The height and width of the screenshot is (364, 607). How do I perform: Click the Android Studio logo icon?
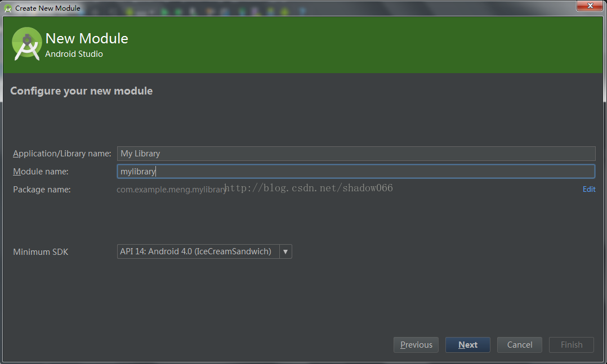(x=26, y=44)
